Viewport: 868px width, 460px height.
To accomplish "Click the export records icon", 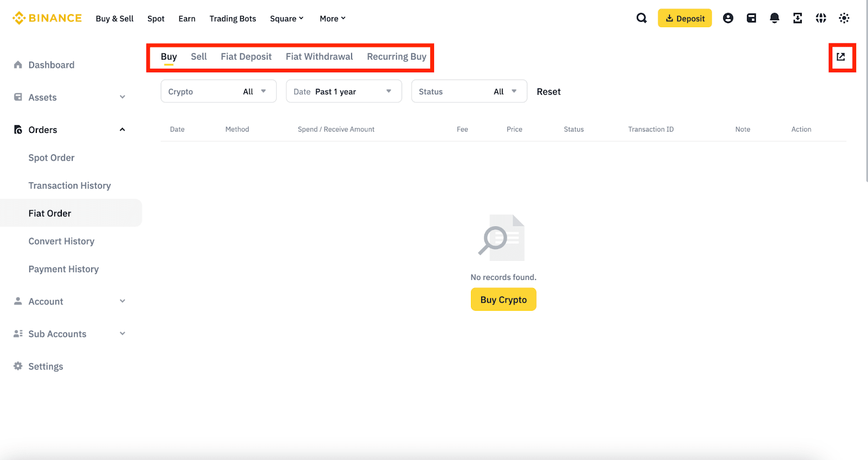I will (841, 56).
